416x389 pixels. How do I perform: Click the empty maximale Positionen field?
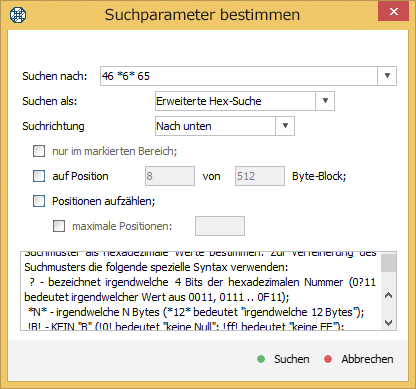click(220, 226)
